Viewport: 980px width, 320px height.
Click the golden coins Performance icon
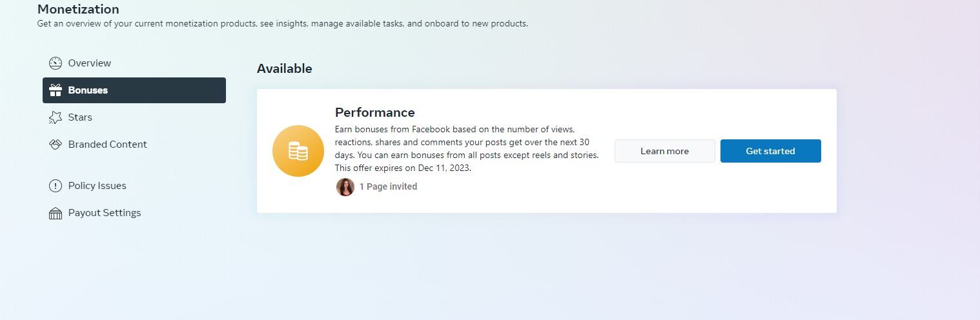(x=298, y=151)
